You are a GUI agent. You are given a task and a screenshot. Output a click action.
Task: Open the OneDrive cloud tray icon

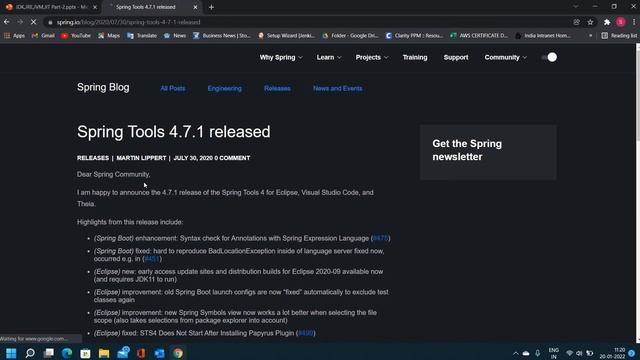pyautogui.click(x=526, y=353)
